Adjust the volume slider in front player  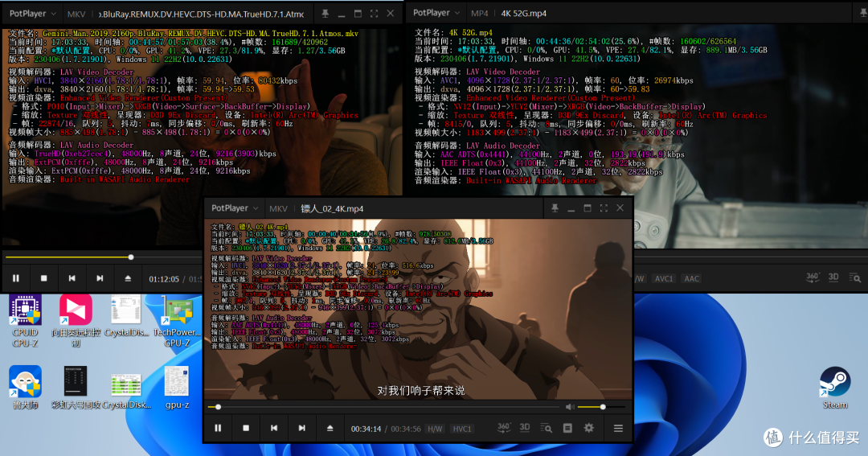601,407
